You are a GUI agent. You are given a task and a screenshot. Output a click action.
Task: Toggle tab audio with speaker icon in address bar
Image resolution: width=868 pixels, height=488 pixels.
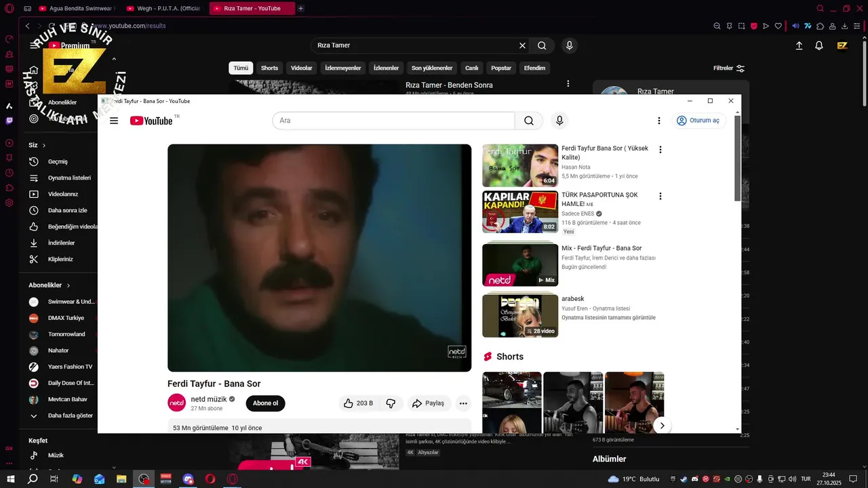coord(795,26)
